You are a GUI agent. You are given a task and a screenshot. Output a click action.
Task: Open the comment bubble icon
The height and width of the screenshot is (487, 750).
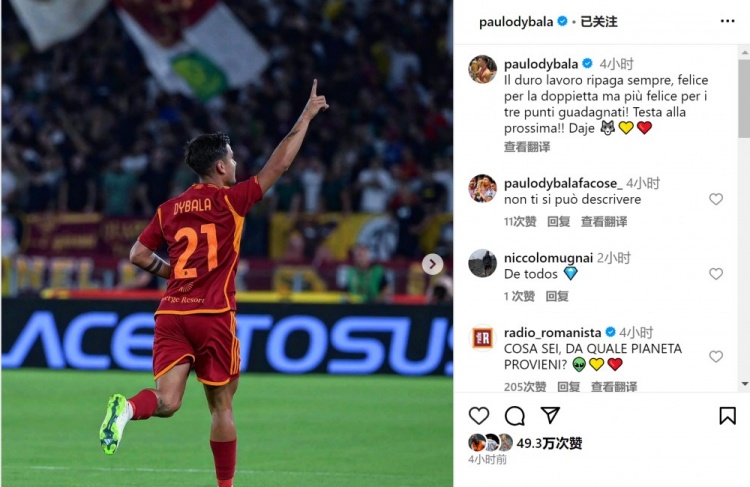(x=515, y=415)
